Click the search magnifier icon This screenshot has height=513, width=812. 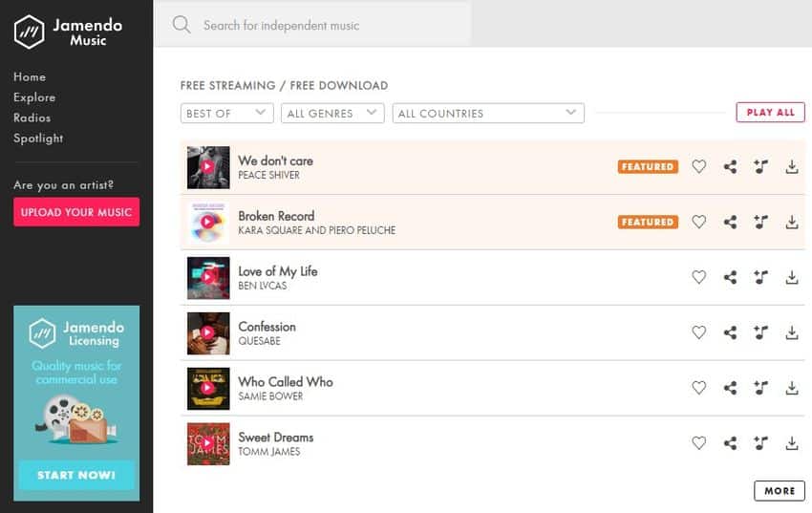[x=182, y=25]
